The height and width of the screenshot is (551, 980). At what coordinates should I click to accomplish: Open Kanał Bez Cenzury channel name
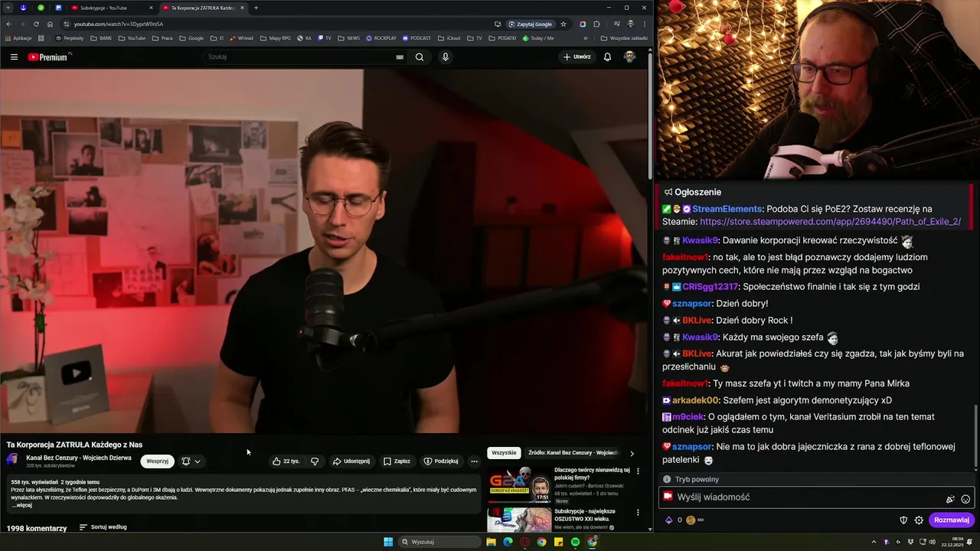pyautogui.click(x=79, y=458)
